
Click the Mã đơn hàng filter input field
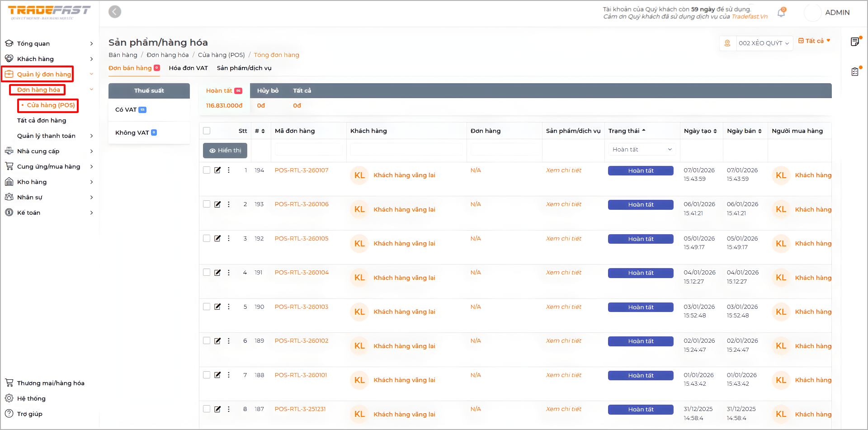coord(308,150)
